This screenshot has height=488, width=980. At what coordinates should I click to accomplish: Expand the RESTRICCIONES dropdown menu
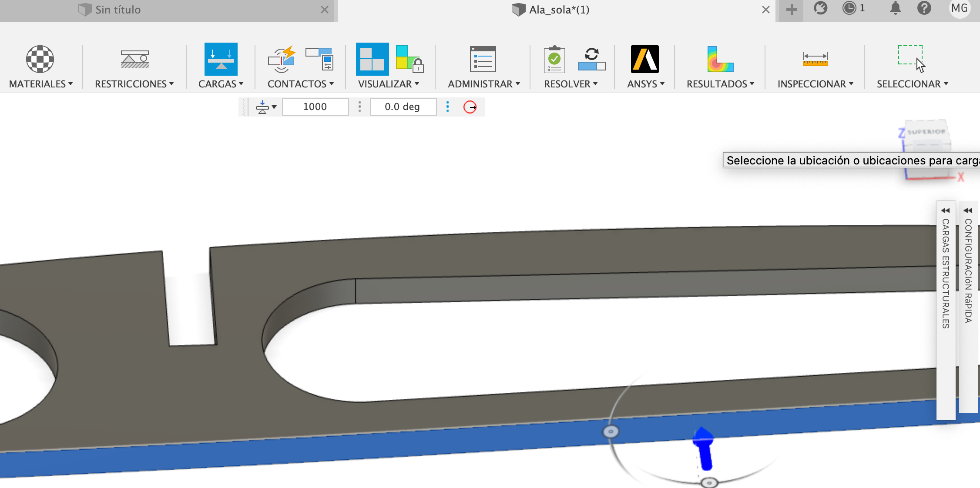pyautogui.click(x=134, y=84)
